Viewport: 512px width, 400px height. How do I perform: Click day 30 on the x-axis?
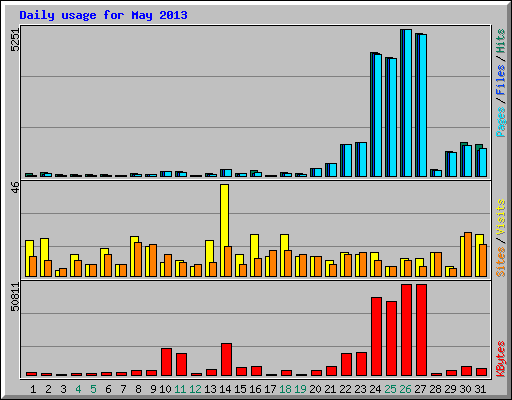pos(465,389)
